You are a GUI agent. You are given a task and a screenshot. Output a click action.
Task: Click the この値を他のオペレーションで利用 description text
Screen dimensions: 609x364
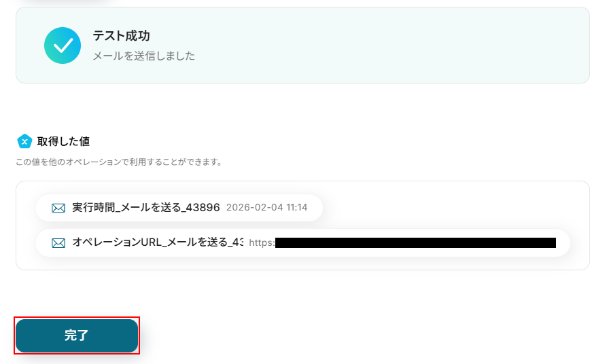[119, 162]
